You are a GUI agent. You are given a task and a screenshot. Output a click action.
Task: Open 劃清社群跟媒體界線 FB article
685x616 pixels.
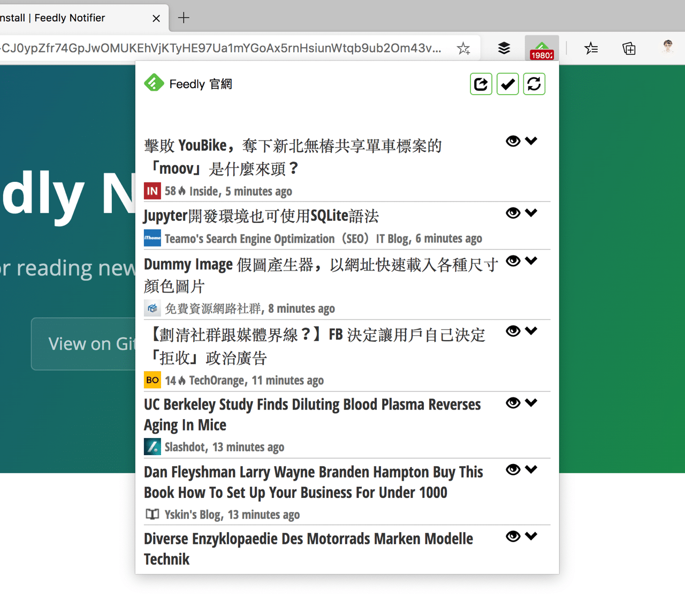click(x=315, y=346)
